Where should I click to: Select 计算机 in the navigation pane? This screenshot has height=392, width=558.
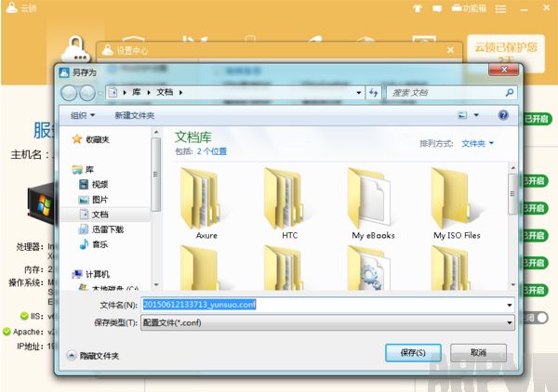click(x=91, y=274)
